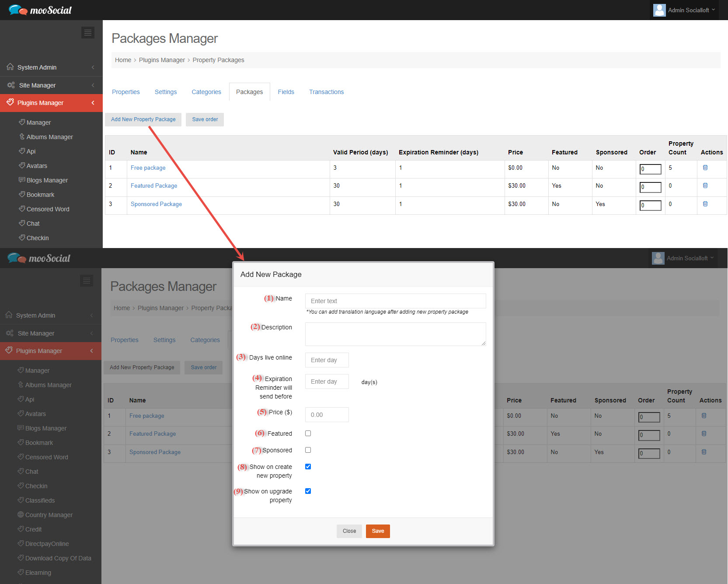Viewport: 728px width, 584px height.
Task: Click Add New Property Package button in top page
Action: (143, 119)
